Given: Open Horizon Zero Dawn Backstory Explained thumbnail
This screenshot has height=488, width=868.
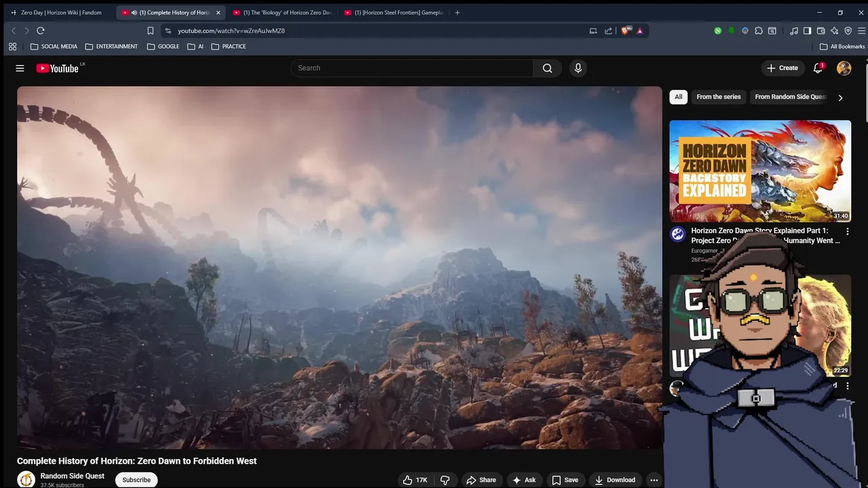Looking at the screenshot, I should (760, 171).
